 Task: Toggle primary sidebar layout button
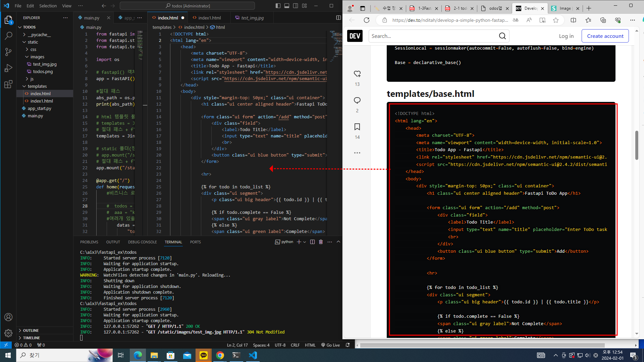click(278, 6)
